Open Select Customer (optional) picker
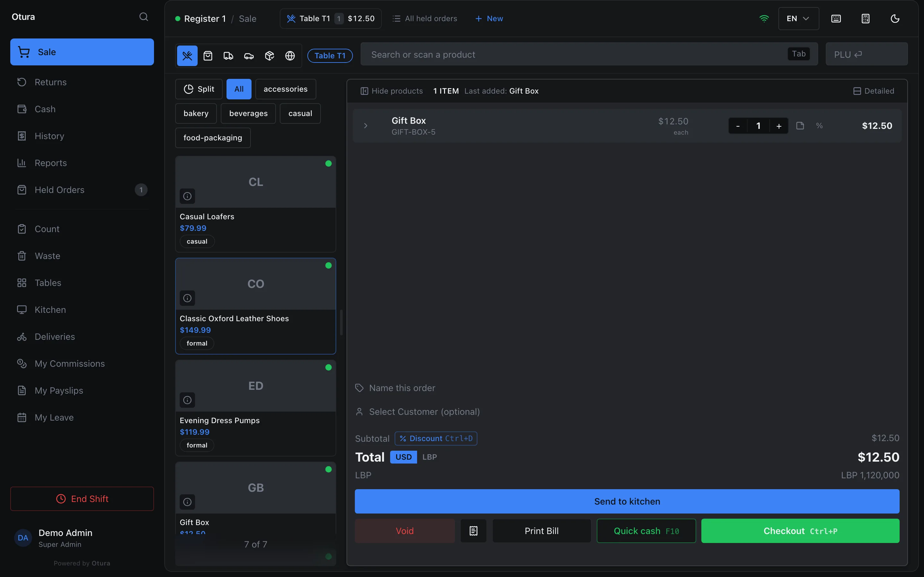The width and height of the screenshot is (924, 577). [x=424, y=412]
